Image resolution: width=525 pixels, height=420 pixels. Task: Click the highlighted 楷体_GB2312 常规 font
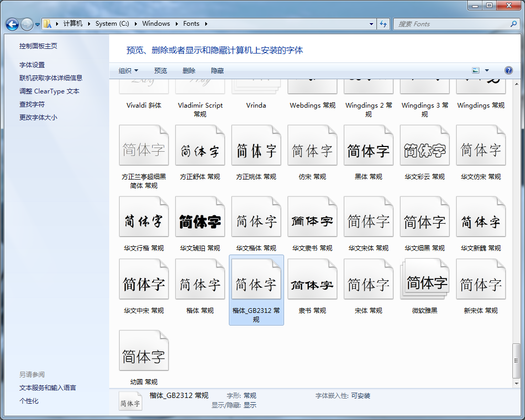click(256, 290)
